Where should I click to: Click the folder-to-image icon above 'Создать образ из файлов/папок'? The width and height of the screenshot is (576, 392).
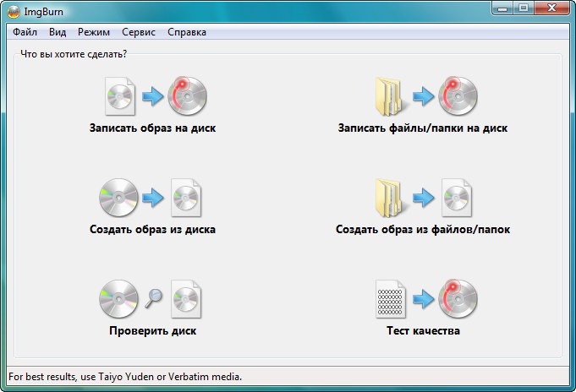click(x=423, y=198)
